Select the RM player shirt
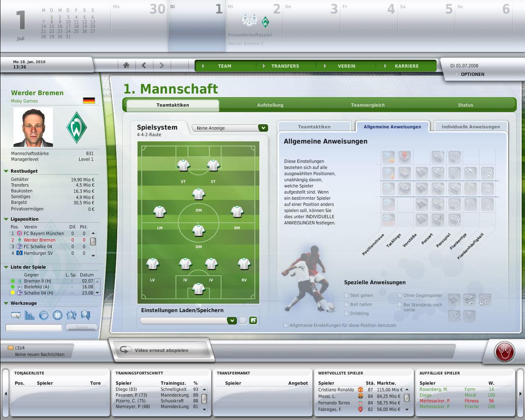525x420 pixels. tap(237, 212)
